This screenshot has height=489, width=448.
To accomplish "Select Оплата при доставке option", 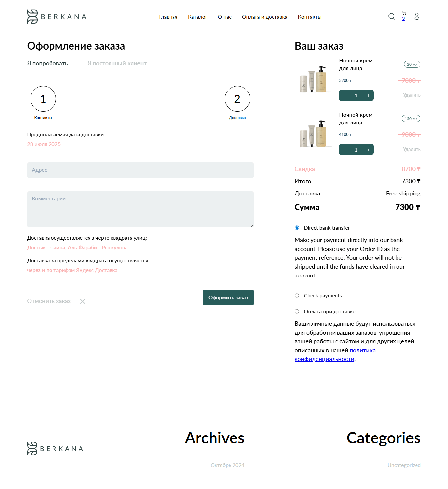I will click(297, 311).
